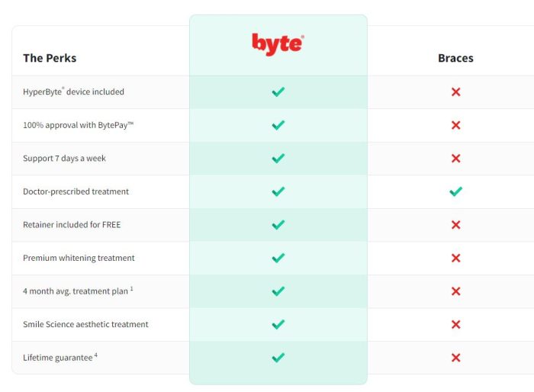The width and height of the screenshot is (534, 392).
Task: Click Braces red X for Lifetime guarantee
Action: pyautogui.click(x=455, y=358)
